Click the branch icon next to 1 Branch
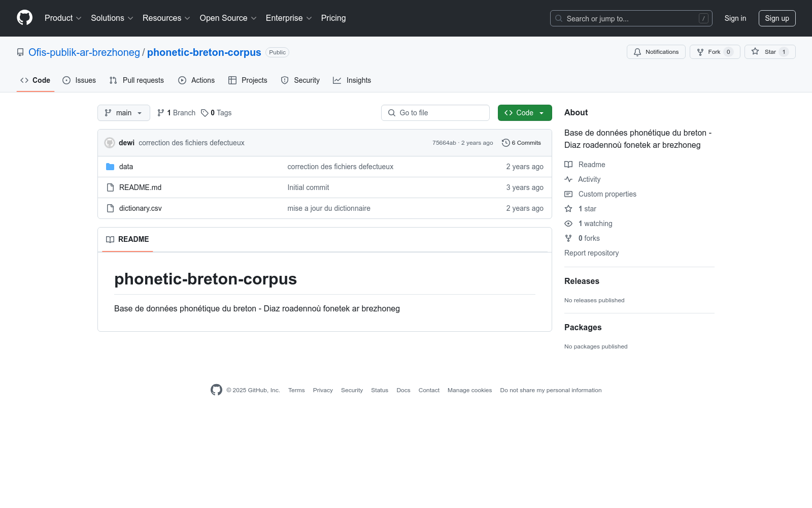The height and width of the screenshot is (508, 812). (161, 113)
